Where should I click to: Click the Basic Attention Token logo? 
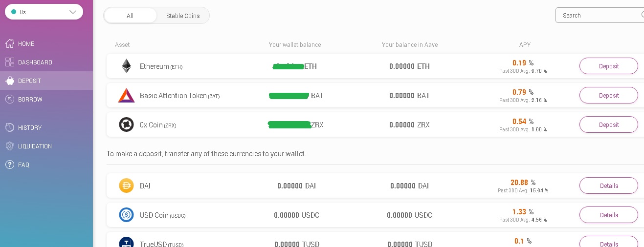(126, 95)
